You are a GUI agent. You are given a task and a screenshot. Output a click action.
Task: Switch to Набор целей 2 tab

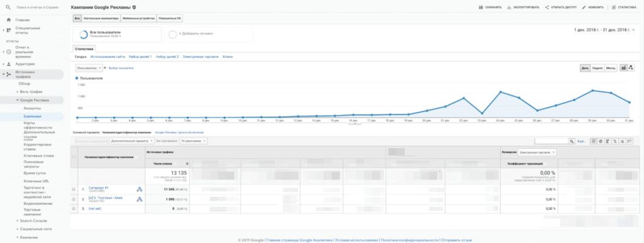point(167,57)
